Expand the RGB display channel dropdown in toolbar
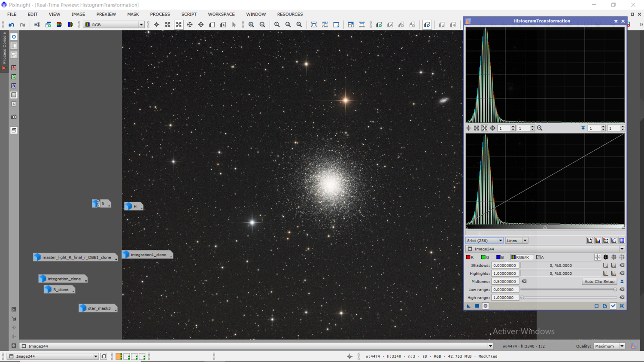The height and width of the screenshot is (362, 644). pyautogui.click(x=141, y=25)
